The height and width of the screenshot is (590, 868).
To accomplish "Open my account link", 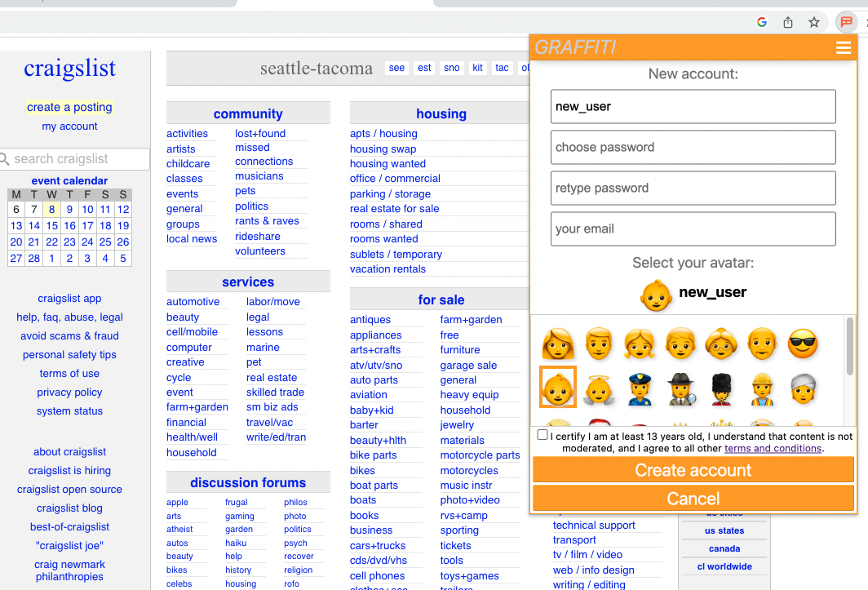I will tap(70, 126).
